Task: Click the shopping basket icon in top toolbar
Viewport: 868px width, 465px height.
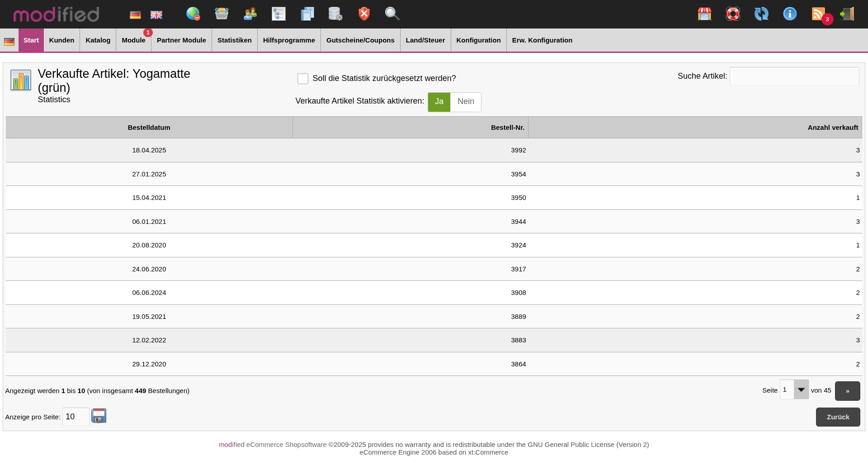Action: coord(222,14)
